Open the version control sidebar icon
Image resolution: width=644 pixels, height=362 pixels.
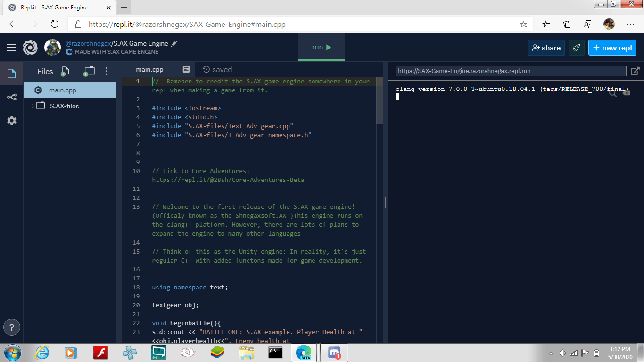pyautogui.click(x=11, y=97)
